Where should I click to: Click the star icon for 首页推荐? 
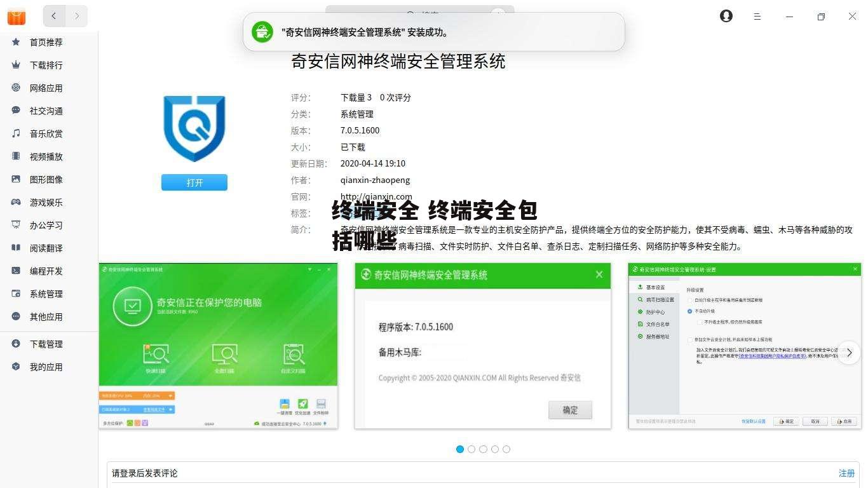tap(16, 42)
